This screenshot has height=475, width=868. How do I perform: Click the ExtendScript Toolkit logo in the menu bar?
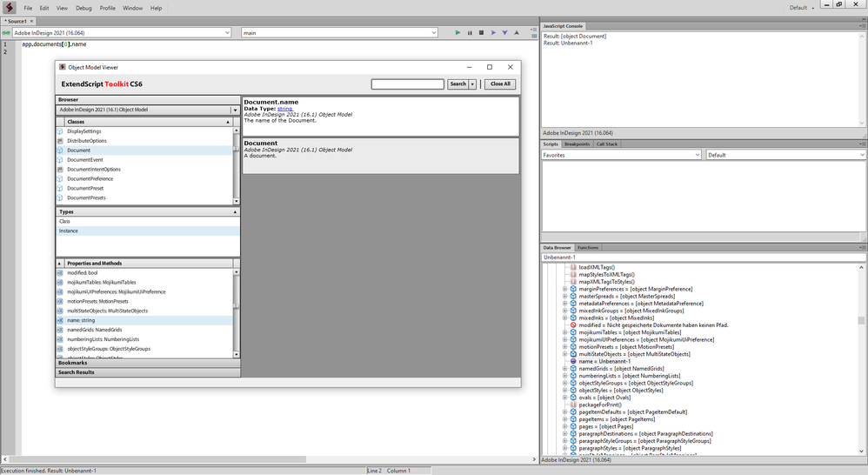pyautogui.click(x=10, y=8)
